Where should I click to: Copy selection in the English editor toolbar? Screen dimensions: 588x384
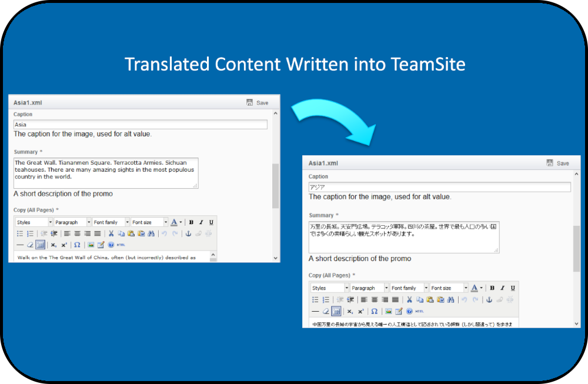[121, 233]
